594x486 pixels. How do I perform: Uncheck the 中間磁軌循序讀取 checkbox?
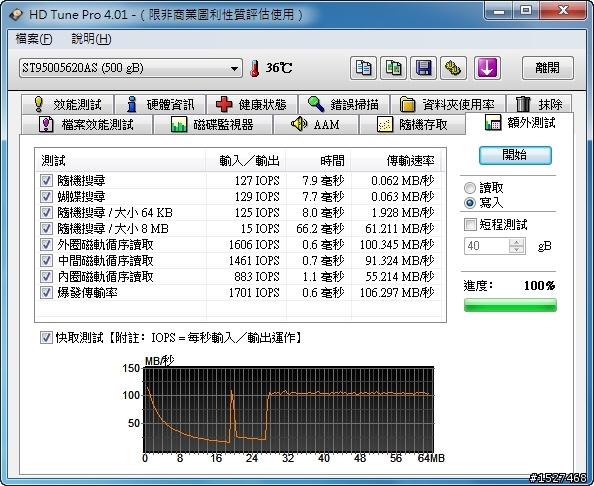46,261
